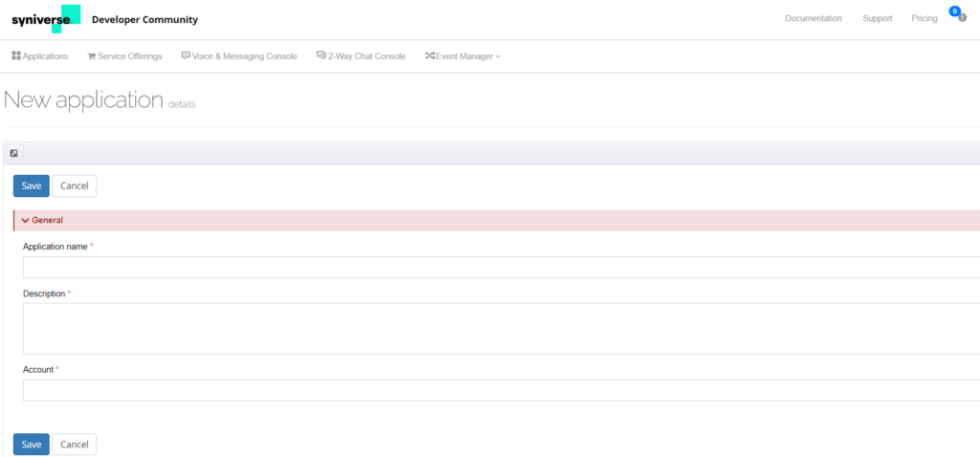
Task: Click the Service Offerings cart icon
Action: point(91,56)
